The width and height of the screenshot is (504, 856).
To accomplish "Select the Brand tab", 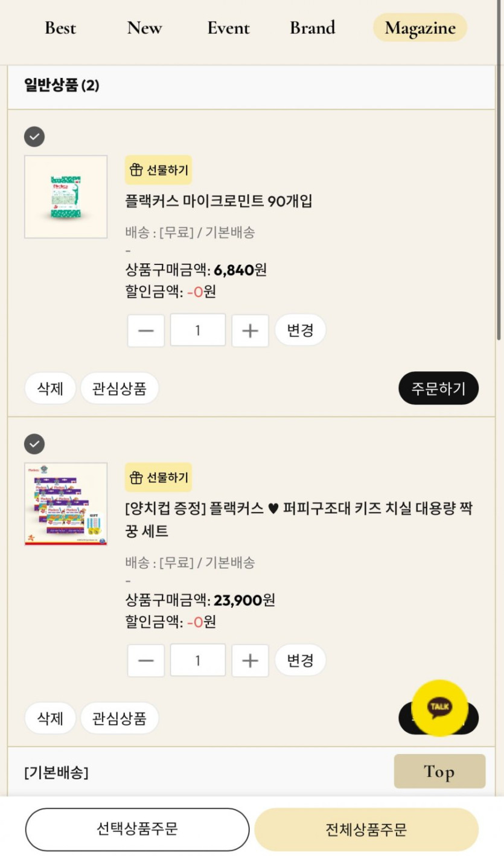I will pyautogui.click(x=312, y=28).
